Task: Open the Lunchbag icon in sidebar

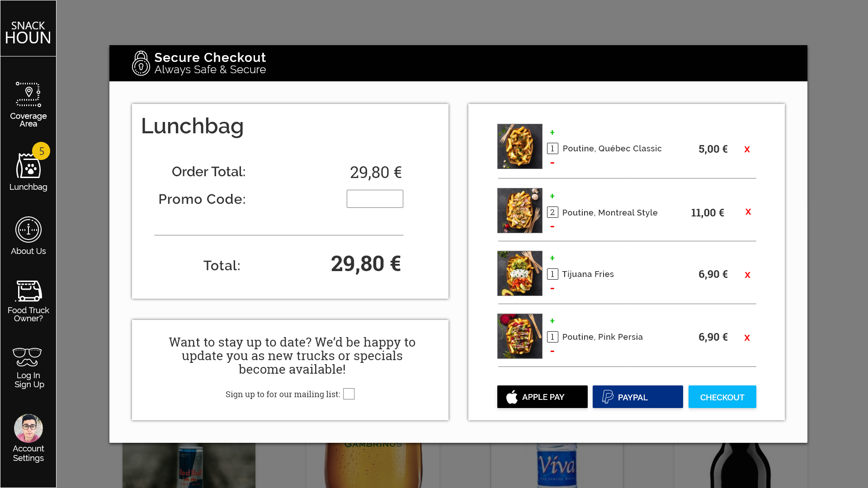Action: [x=28, y=166]
